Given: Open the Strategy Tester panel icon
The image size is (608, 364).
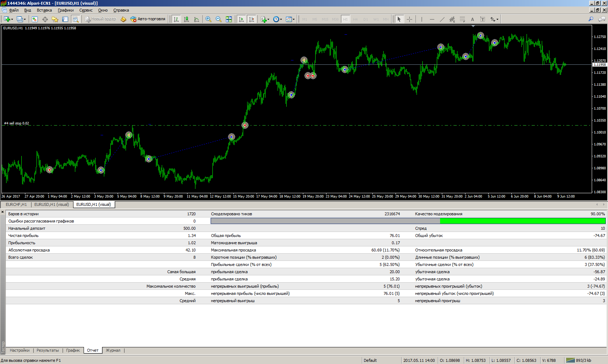Looking at the screenshot, I should tap(75, 19).
